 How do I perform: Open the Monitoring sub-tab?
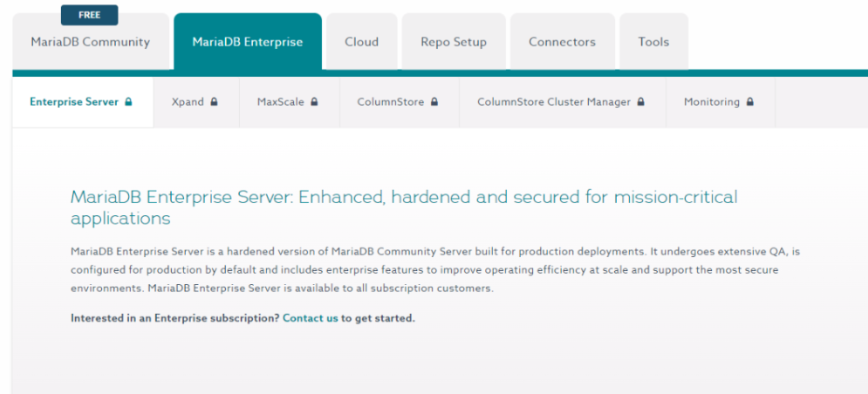pos(721,102)
